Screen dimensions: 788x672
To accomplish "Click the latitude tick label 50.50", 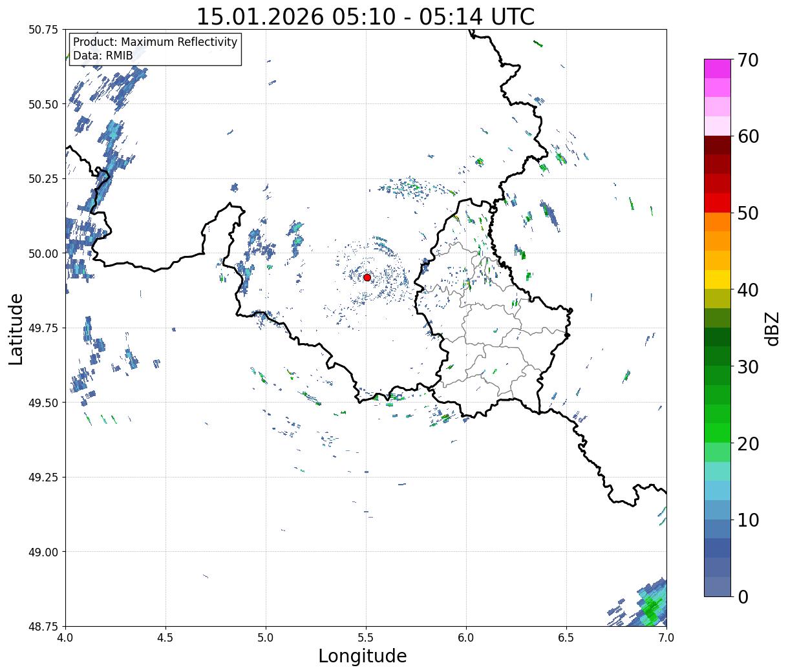I will click(x=43, y=104).
